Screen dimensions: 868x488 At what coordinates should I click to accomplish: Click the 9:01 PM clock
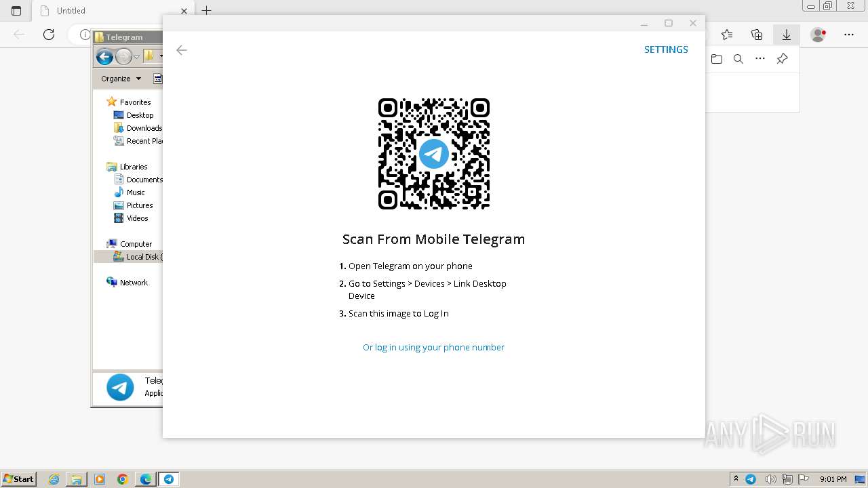833,479
